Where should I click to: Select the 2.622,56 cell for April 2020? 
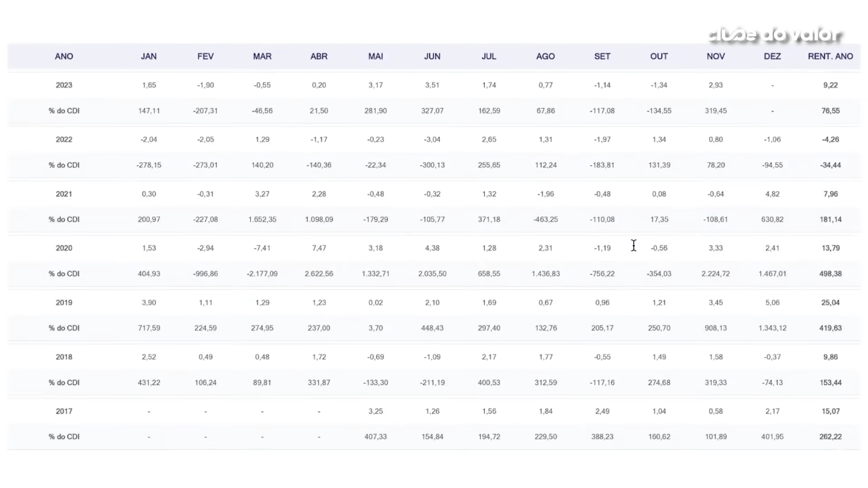(x=319, y=274)
